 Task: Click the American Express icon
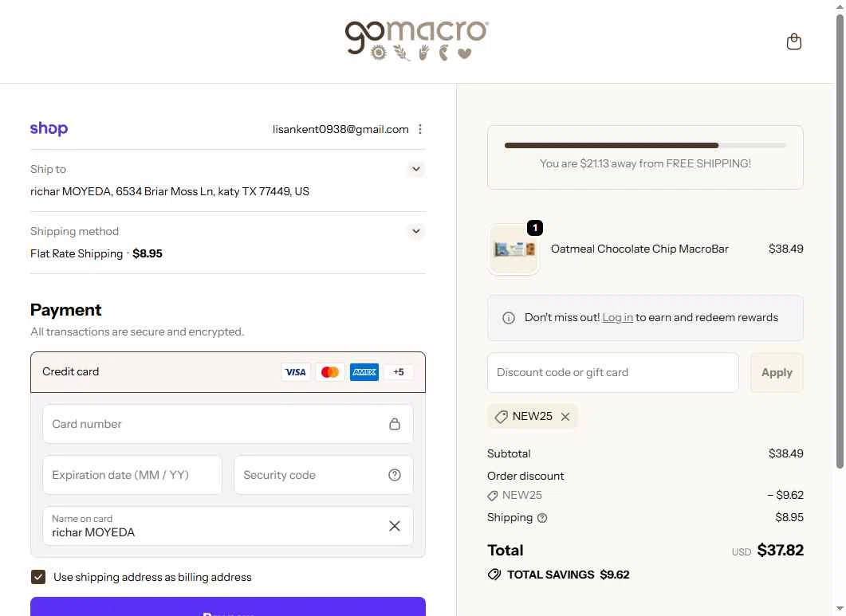364,372
